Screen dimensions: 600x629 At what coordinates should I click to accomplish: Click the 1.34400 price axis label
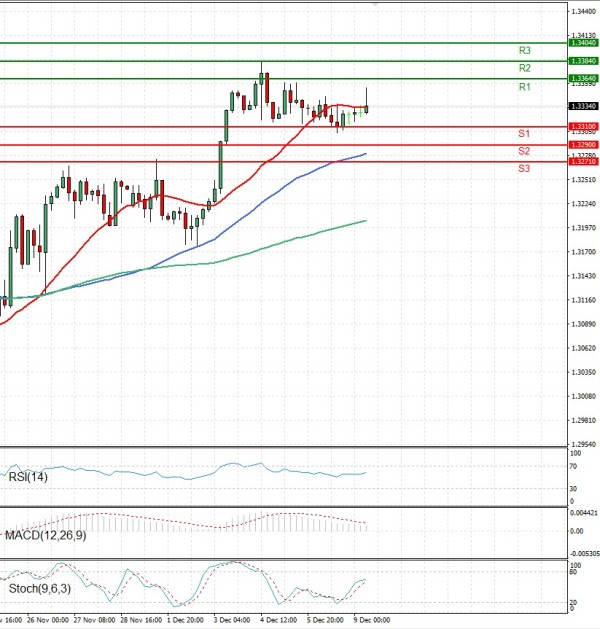(x=583, y=11)
